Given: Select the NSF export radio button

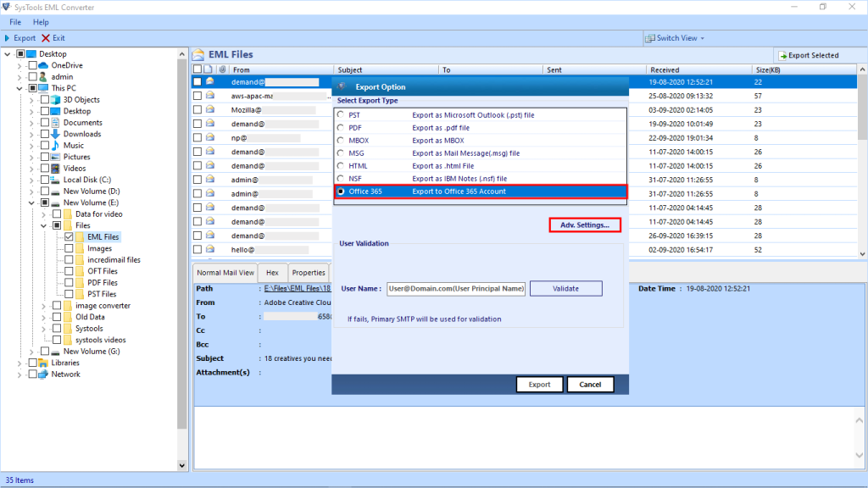Looking at the screenshot, I should coord(341,179).
